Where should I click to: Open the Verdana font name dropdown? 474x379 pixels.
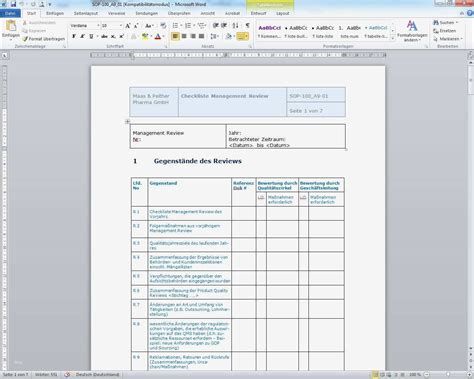pyautogui.click(x=98, y=26)
